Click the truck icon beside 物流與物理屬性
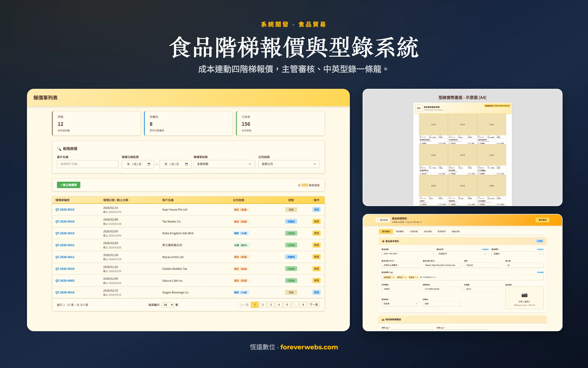 pyautogui.click(x=383, y=319)
